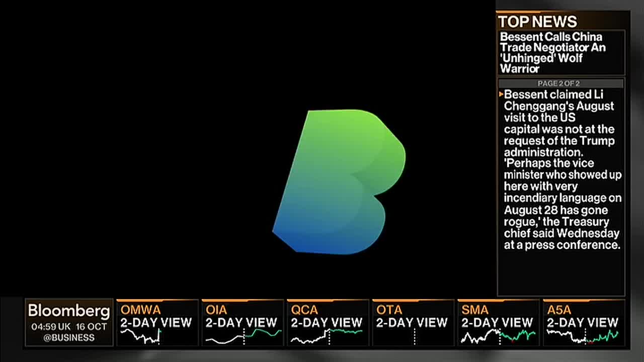Select the TOP NEWS panel header

(x=537, y=22)
